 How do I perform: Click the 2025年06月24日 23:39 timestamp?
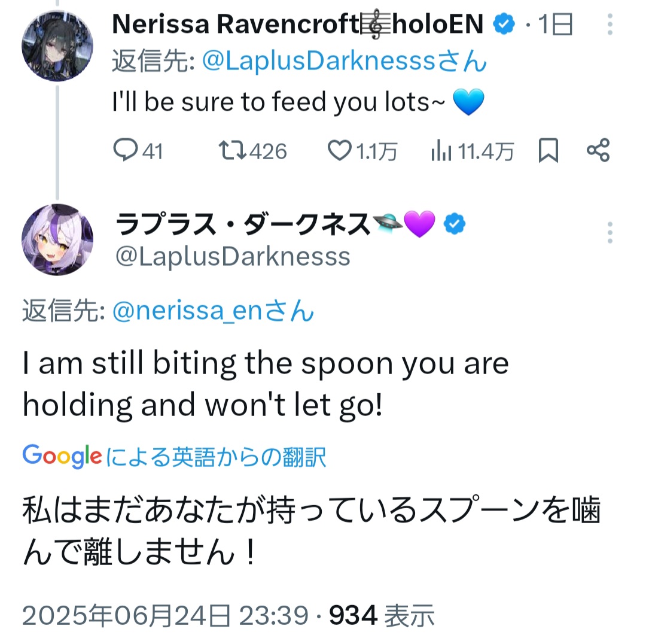click(x=165, y=615)
